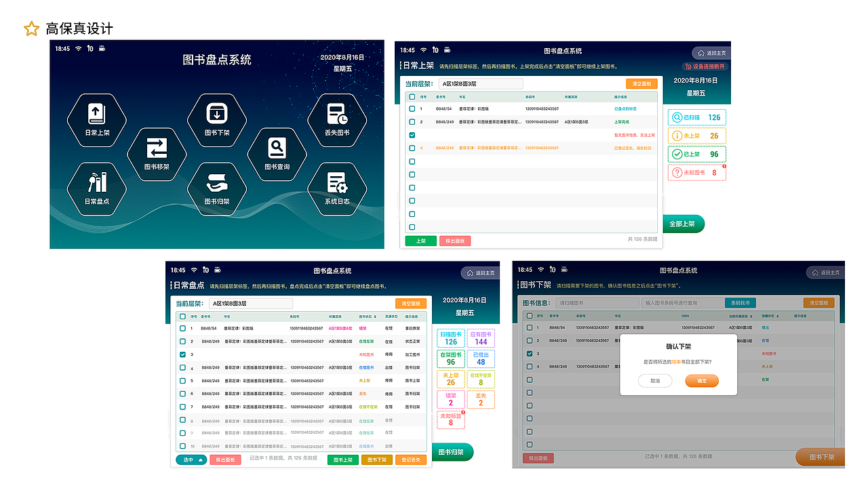
Task: Expand the 选中 dropdown in 日常盘点 footer
Action: click(191, 460)
